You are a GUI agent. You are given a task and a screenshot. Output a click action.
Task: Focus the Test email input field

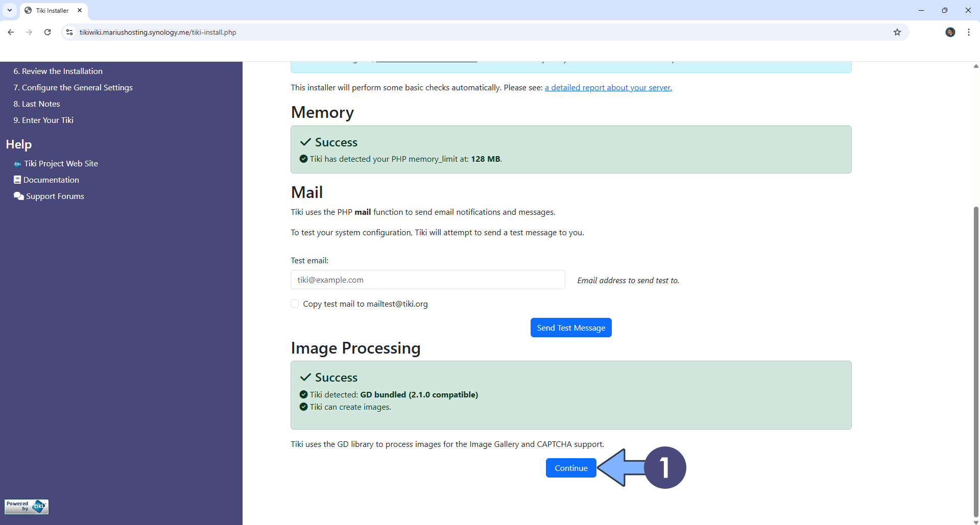click(427, 280)
